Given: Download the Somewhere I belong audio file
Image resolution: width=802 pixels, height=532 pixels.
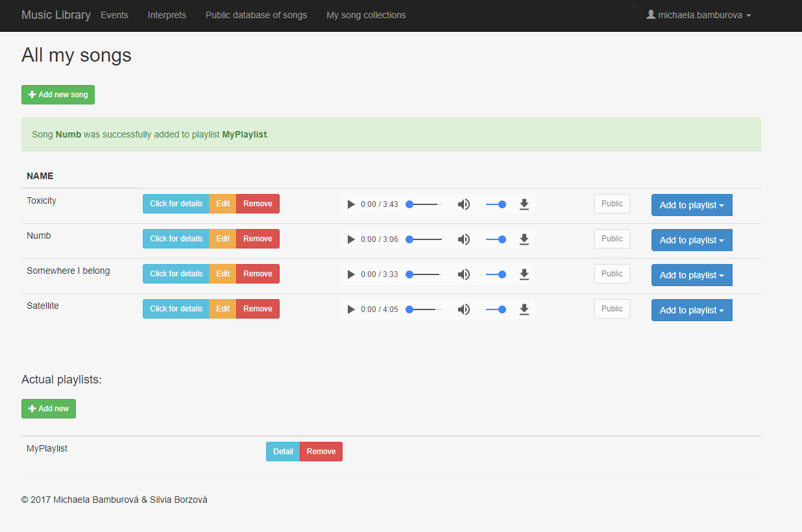Looking at the screenshot, I should tap(524, 274).
